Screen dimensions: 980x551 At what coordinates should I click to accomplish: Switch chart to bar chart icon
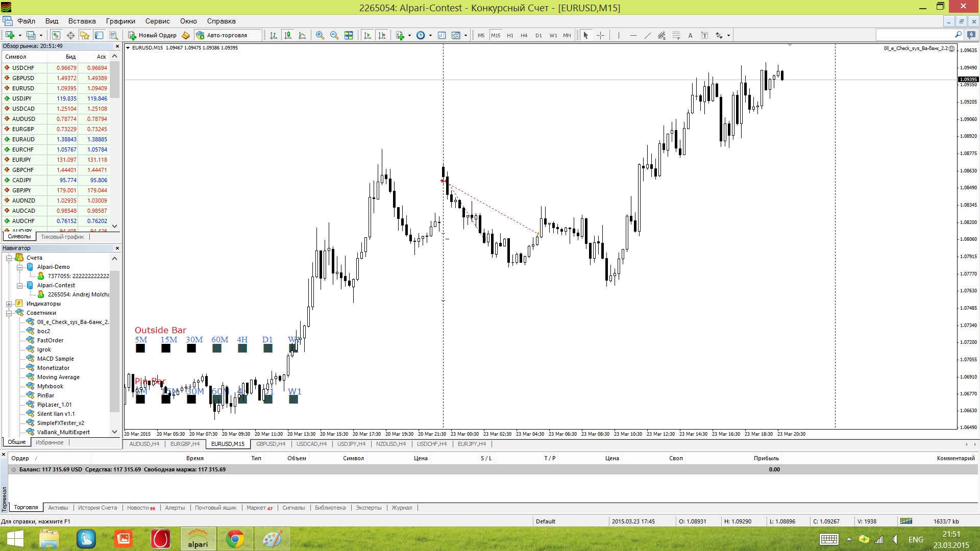(x=274, y=35)
